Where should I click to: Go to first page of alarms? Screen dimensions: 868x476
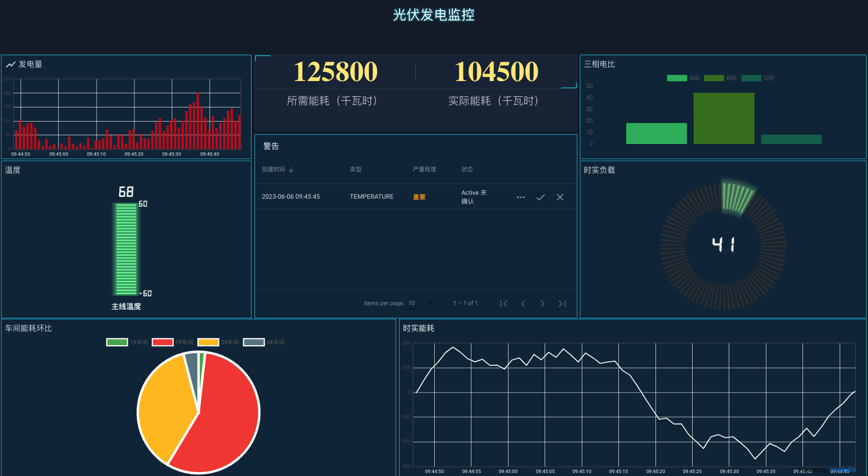504,304
